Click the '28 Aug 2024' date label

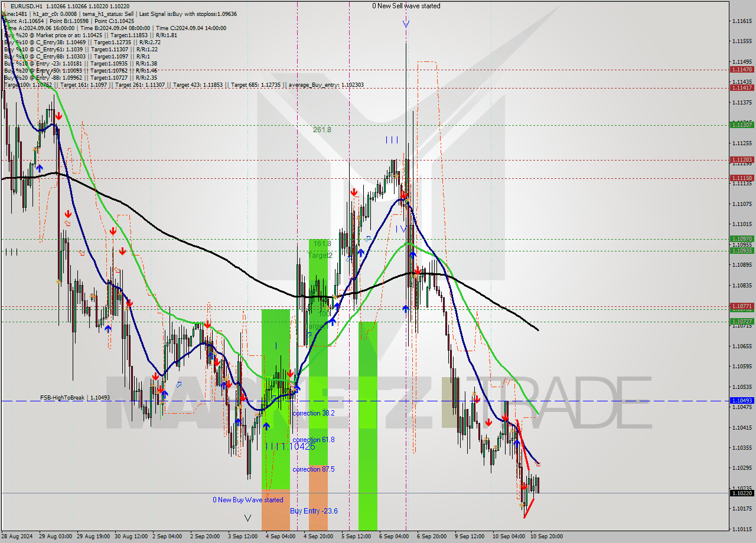pyautogui.click(x=17, y=537)
